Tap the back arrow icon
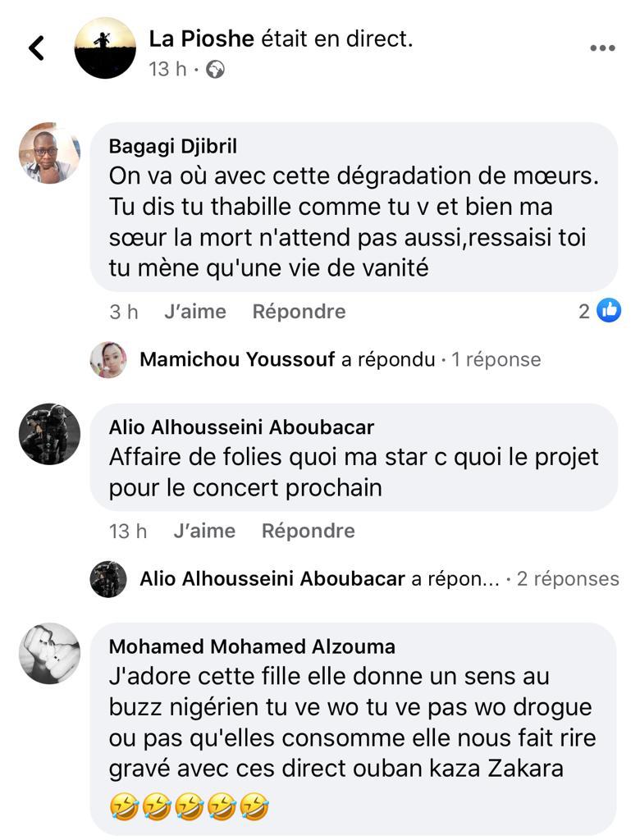Screen dimensions: 640x840 (36, 48)
